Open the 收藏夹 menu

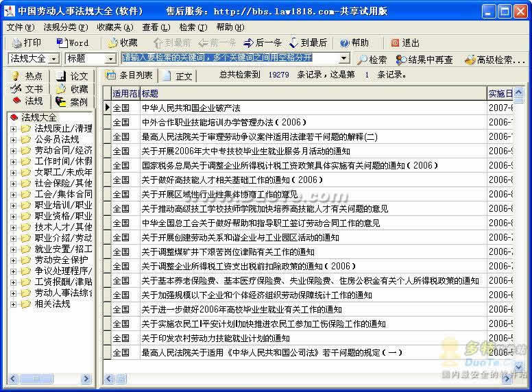pos(114,27)
